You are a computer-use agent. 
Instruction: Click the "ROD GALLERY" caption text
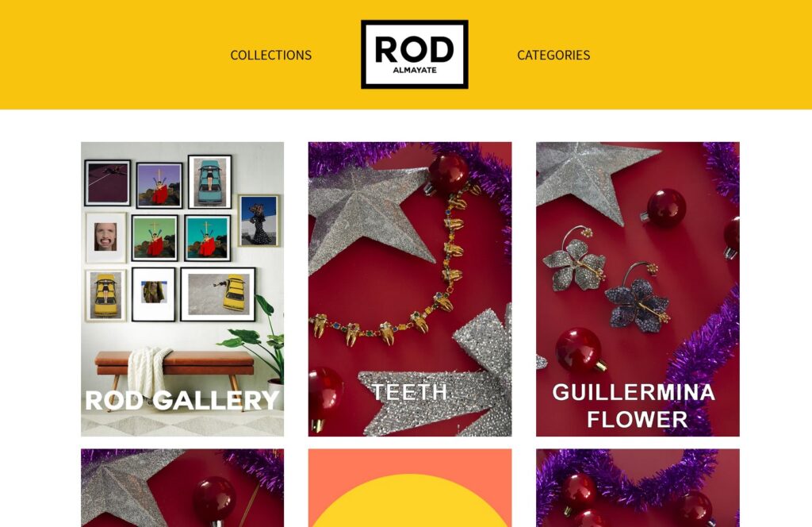point(182,400)
